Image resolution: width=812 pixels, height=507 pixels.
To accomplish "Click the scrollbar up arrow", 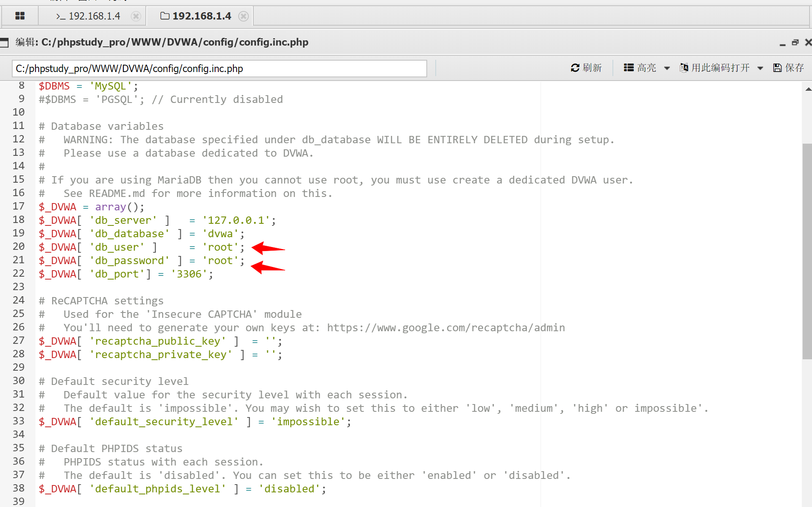I will point(808,89).
